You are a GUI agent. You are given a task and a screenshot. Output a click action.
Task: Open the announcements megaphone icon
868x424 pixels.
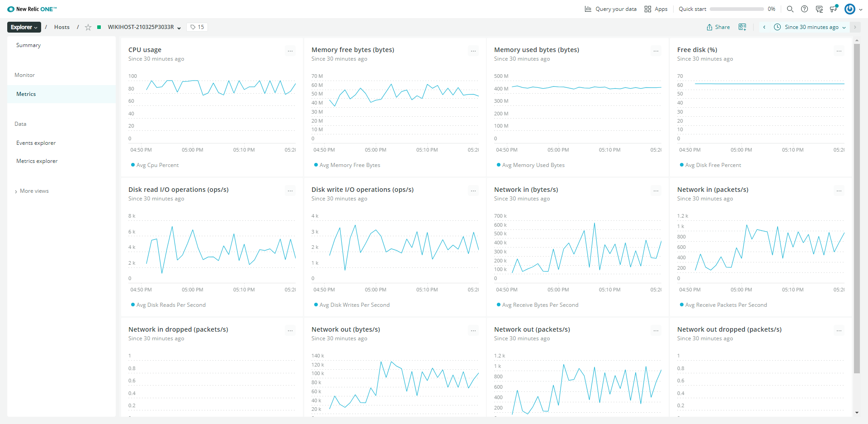[x=834, y=9]
